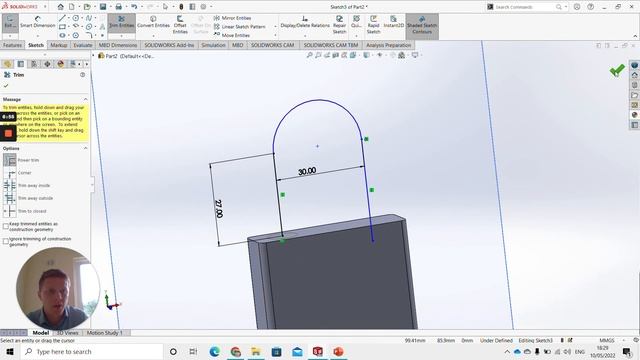Select the Corner trim option
This screenshot has height=360, width=640.
10,173
